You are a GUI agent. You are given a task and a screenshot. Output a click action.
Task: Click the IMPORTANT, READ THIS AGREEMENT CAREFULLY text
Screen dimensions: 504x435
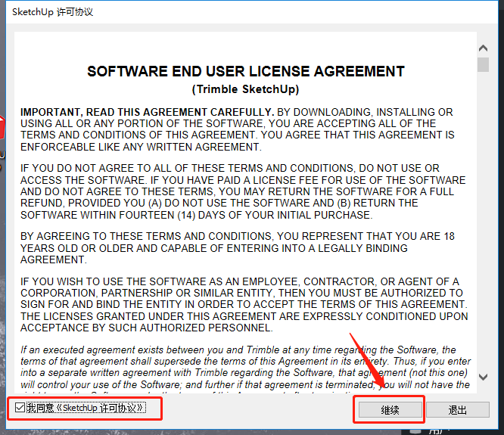tap(148, 112)
